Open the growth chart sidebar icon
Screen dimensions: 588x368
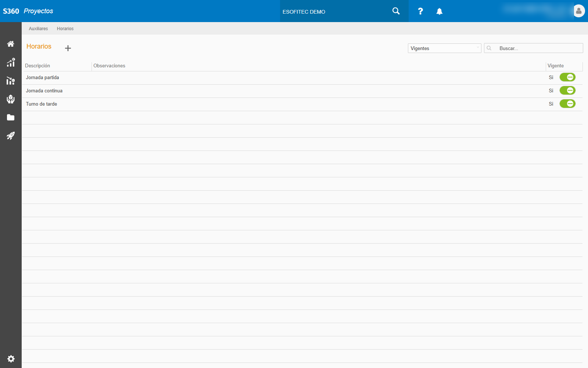coord(11,62)
